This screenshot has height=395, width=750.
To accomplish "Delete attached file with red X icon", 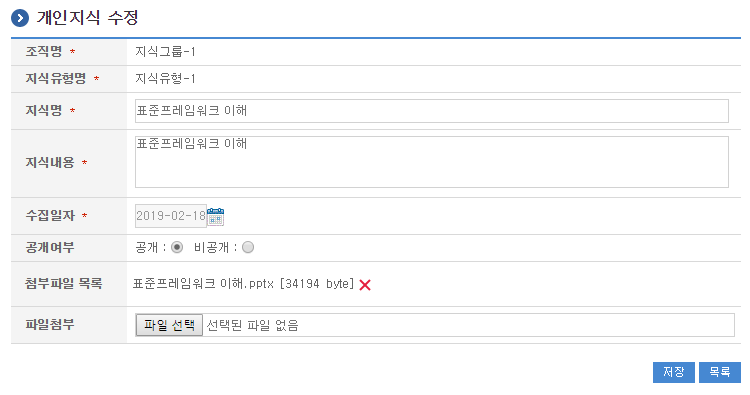I will [365, 285].
